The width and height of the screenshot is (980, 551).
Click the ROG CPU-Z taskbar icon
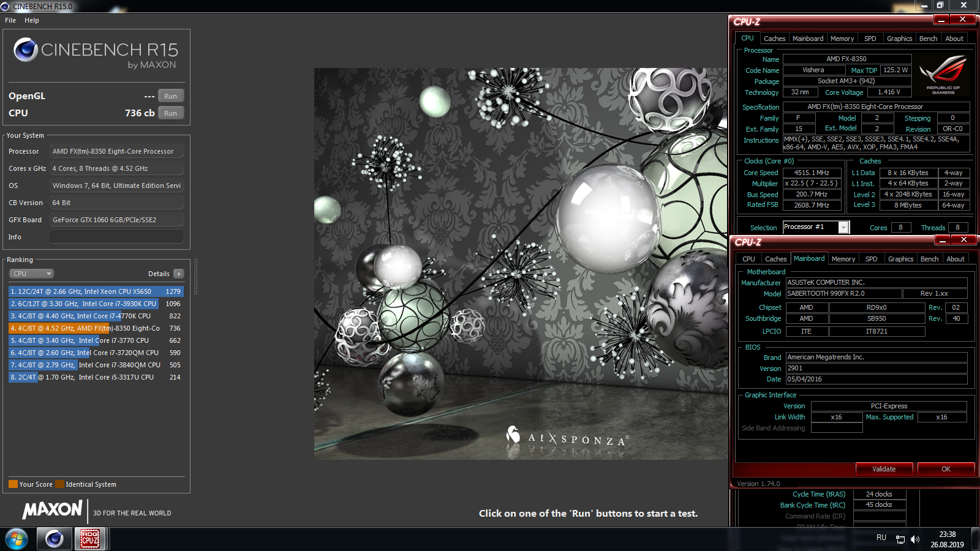[x=90, y=539]
